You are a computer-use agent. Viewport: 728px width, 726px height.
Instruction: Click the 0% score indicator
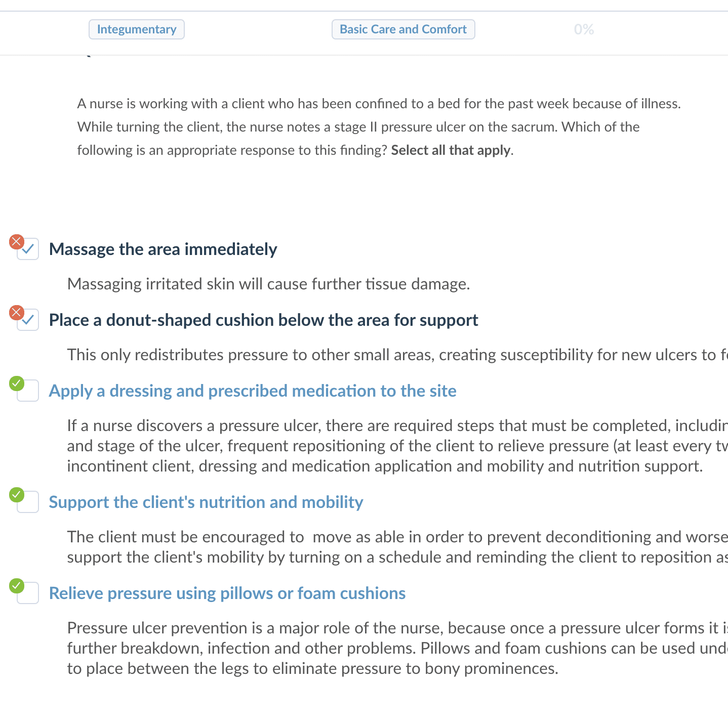pos(584,29)
